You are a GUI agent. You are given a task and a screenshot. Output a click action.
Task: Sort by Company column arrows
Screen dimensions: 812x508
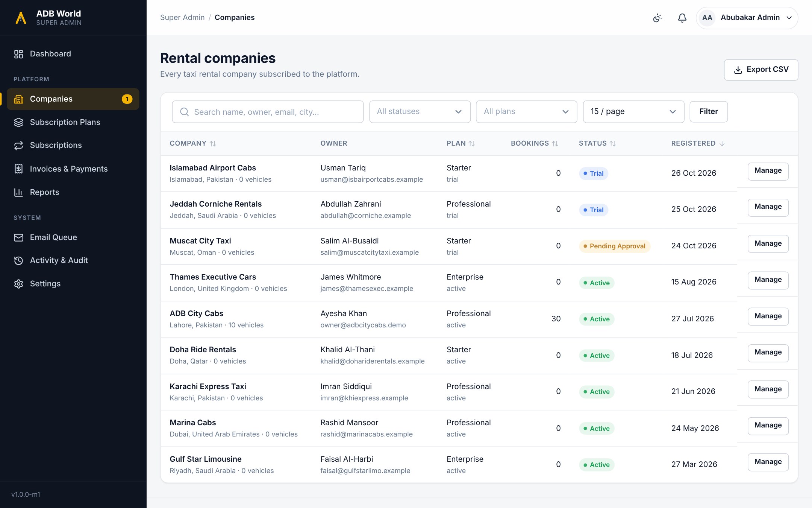(x=213, y=143)
